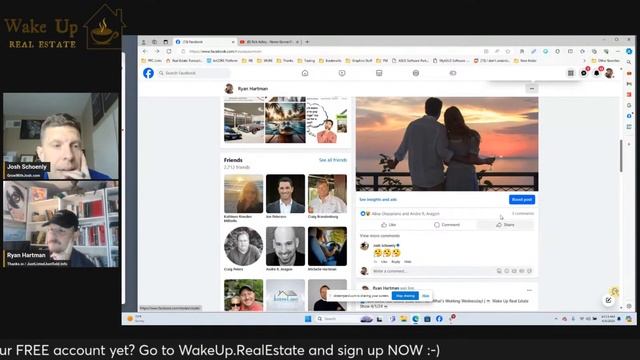
Task: Click the page vertical scrollbar
Action: pyautogui.click(x=621, y=156)
